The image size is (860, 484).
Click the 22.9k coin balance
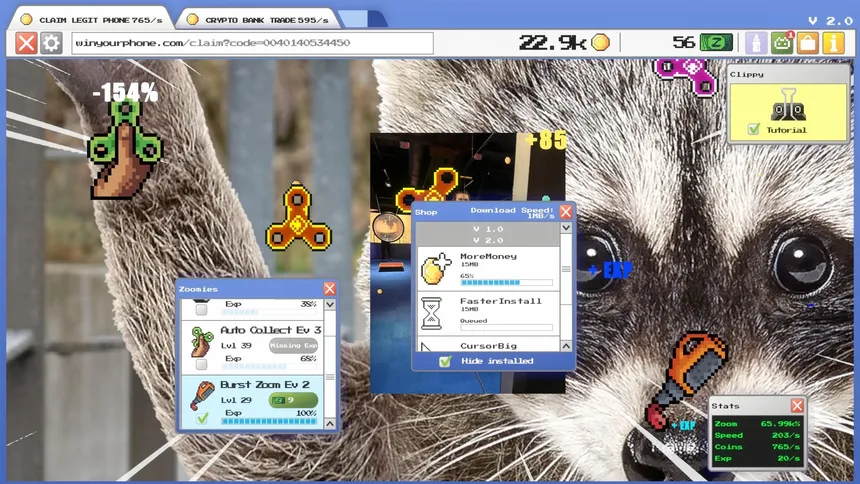click(x=552, y=42)
